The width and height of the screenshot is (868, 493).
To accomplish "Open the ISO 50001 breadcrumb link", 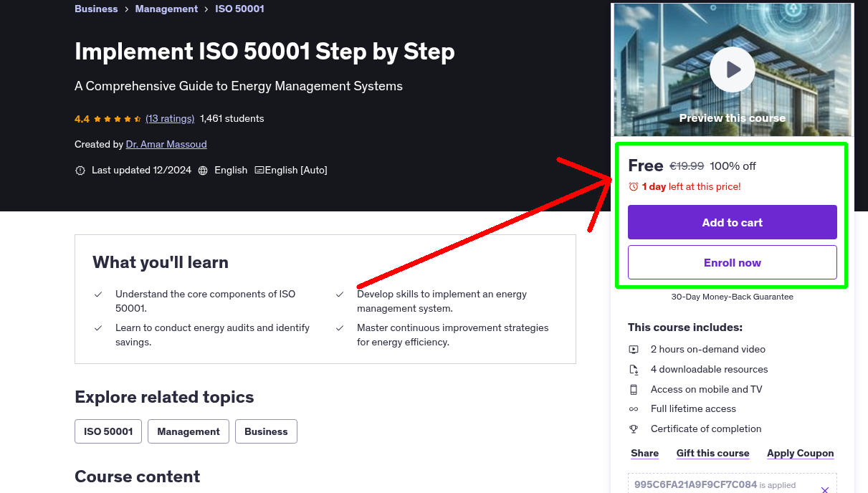I will [239, 9].
